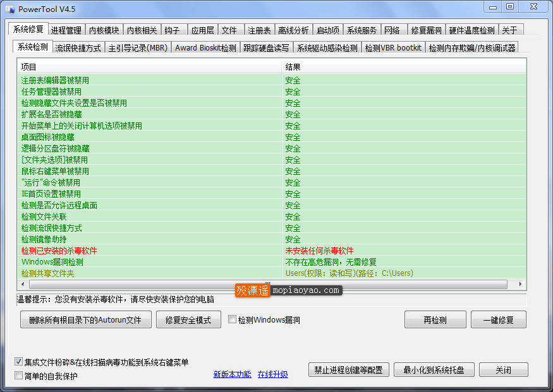The image size is (553, 392).
Task: Select the IE首页设置被禁用 row
Action: click(x=272, y=194)
